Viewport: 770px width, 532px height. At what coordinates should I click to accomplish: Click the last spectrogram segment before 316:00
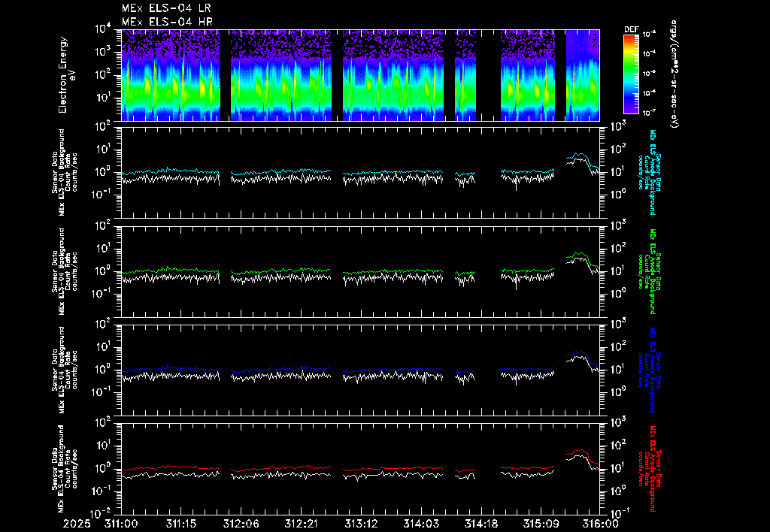[583, 75]
